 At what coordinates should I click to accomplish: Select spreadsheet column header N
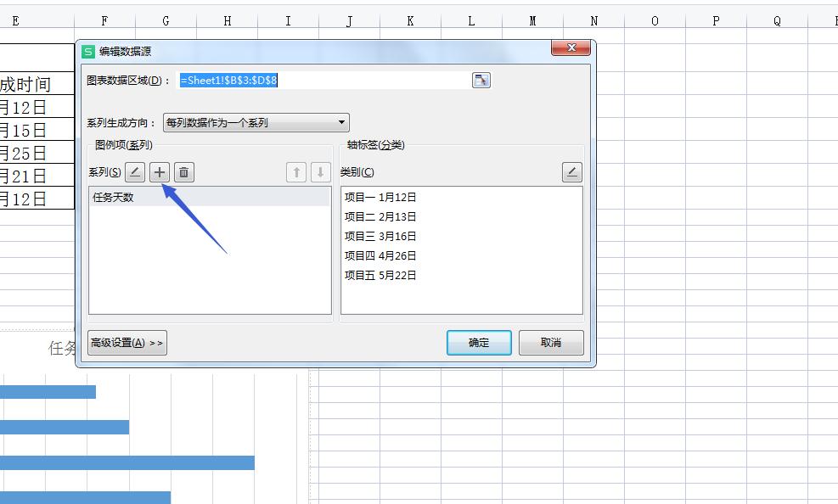click(593, 20)
